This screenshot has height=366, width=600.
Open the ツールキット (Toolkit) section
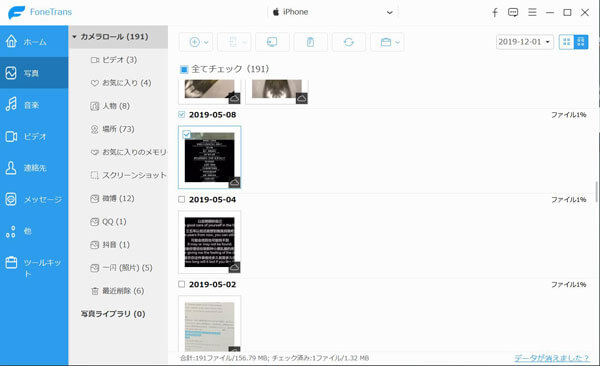pos(34,266)
